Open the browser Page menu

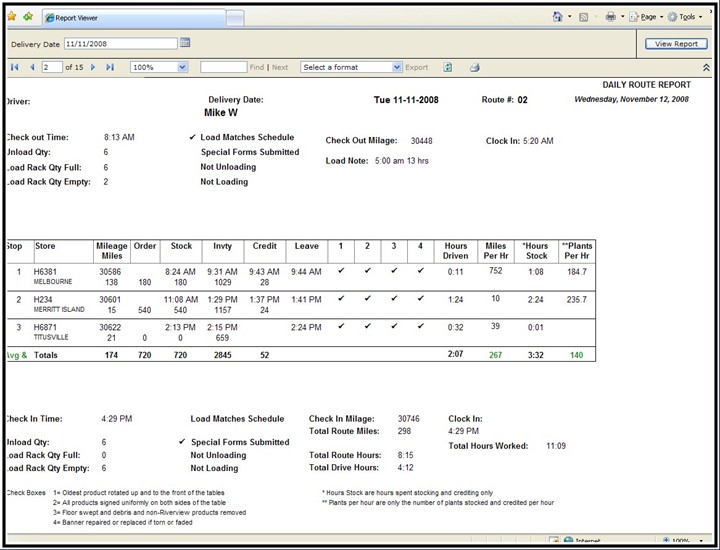(x=649, y=16)
